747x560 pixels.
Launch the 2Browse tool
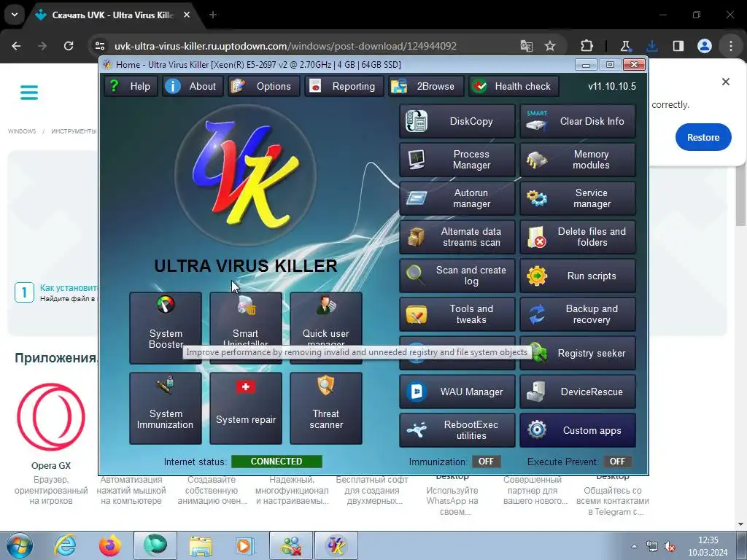[x=426, y=86]
